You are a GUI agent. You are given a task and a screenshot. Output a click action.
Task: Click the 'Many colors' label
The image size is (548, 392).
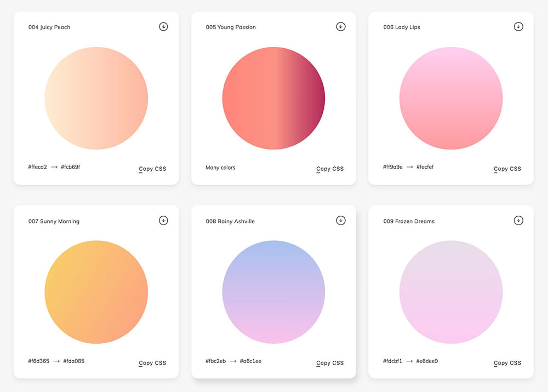pos(220,168)
